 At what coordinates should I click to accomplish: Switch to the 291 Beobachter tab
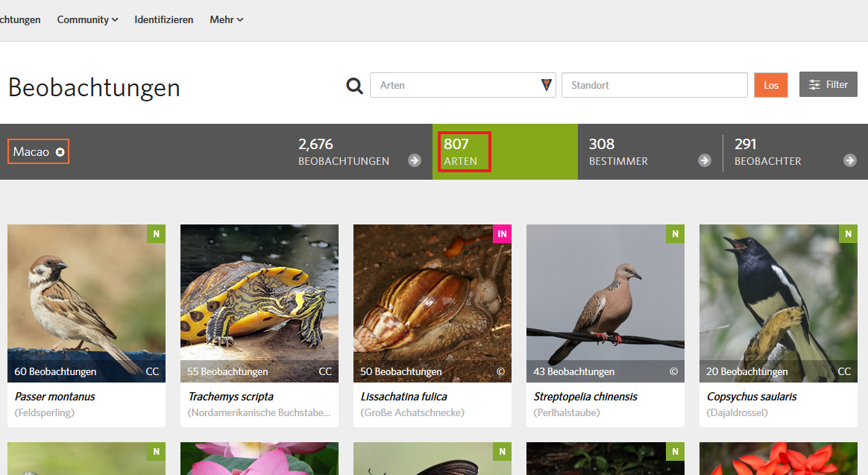pyautogui.click(x=796, y=151)
